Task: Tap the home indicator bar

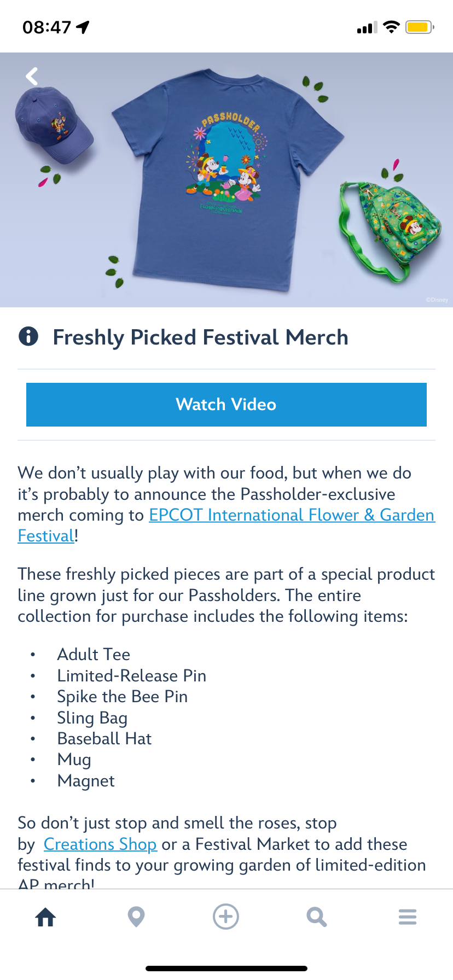Action: pos(226,969)
